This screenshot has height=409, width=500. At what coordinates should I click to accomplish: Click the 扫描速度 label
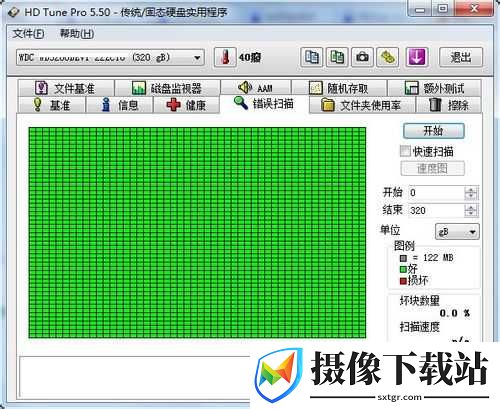420,327
